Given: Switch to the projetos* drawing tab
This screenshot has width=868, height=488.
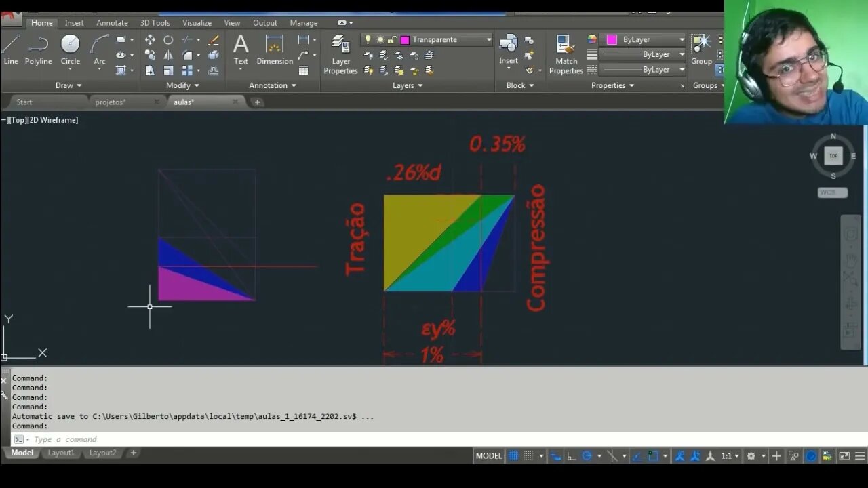Looking at the screenshot, I should click(111, 102).
